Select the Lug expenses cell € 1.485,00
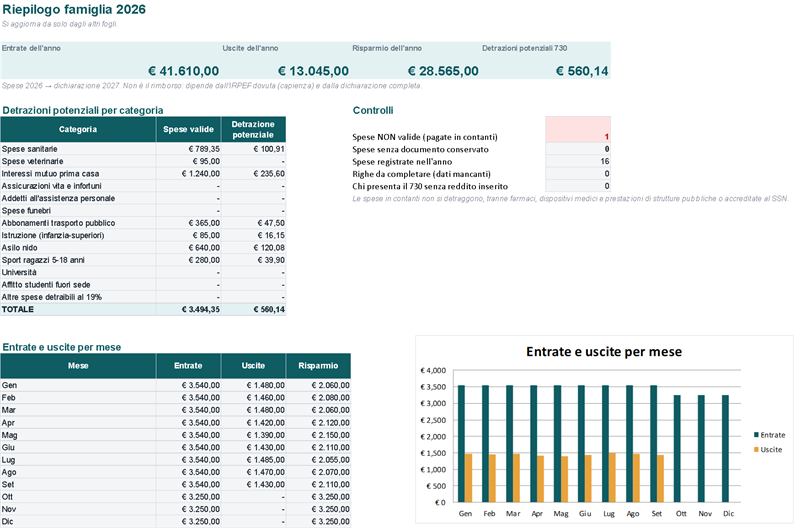 [253, 460]
